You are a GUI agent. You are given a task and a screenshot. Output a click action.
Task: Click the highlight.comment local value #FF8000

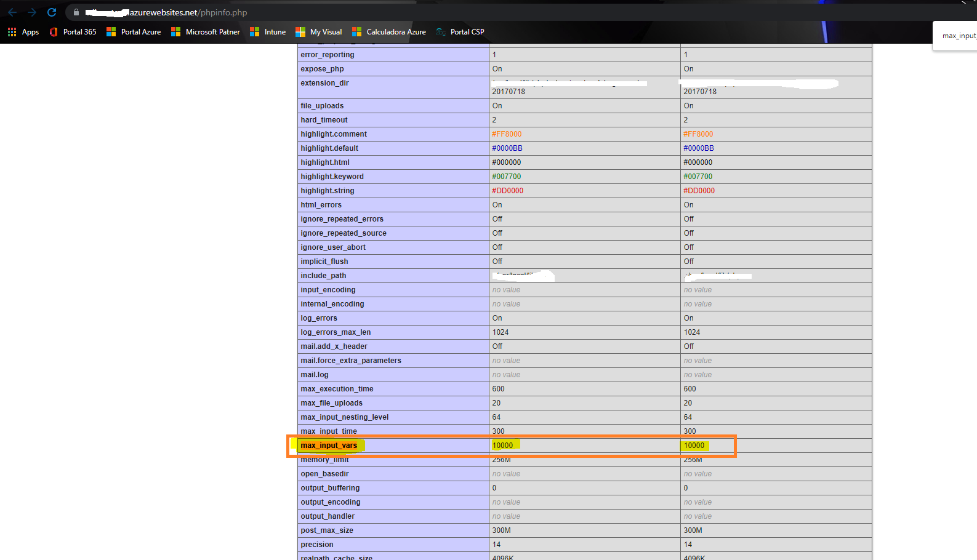pos(507,134)
